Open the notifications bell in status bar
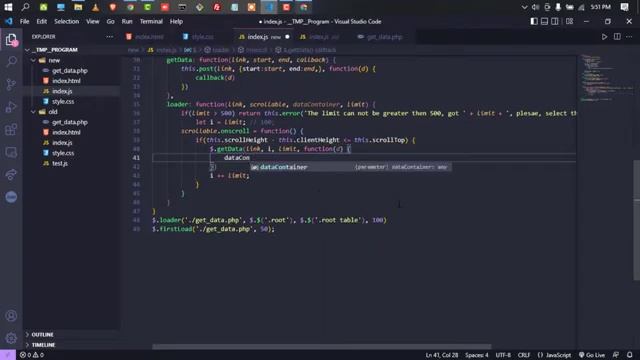This screenshot has width=640, height=360. point(629,355)
